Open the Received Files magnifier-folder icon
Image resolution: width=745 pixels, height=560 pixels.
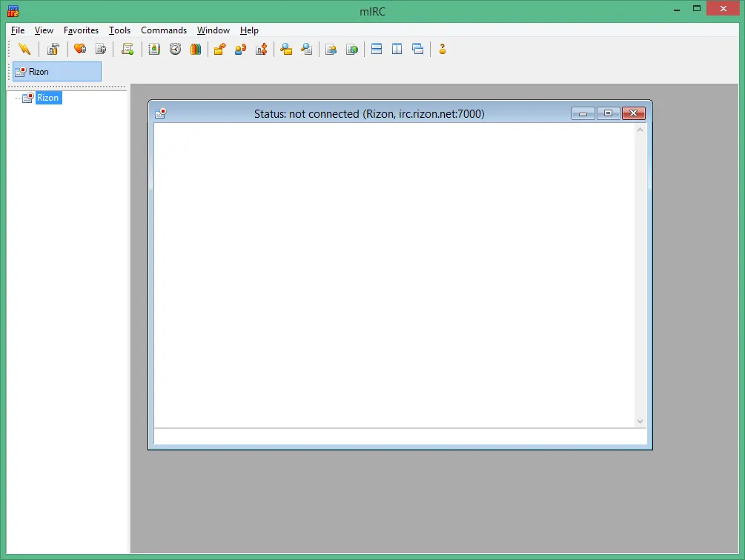click(x=286, y=49)
